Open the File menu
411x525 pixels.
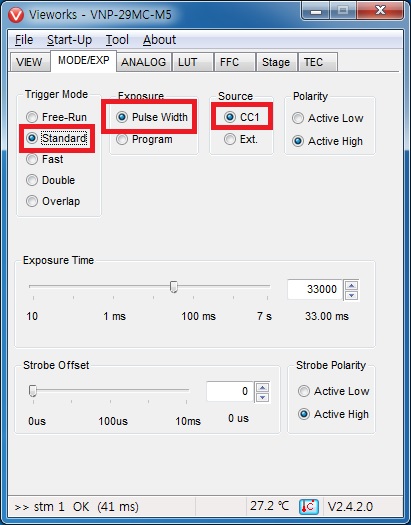coord(24,40)
